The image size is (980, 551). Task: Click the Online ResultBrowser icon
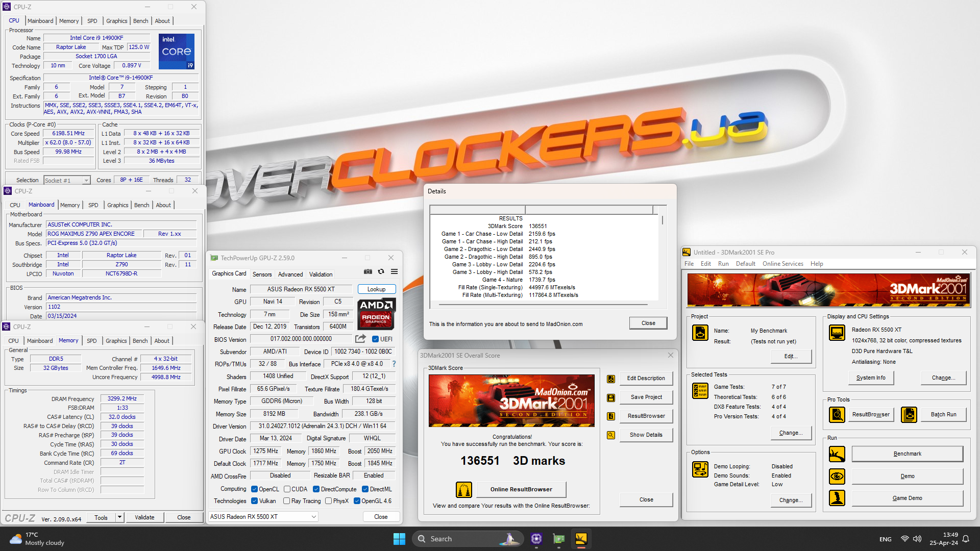[463, 490]
